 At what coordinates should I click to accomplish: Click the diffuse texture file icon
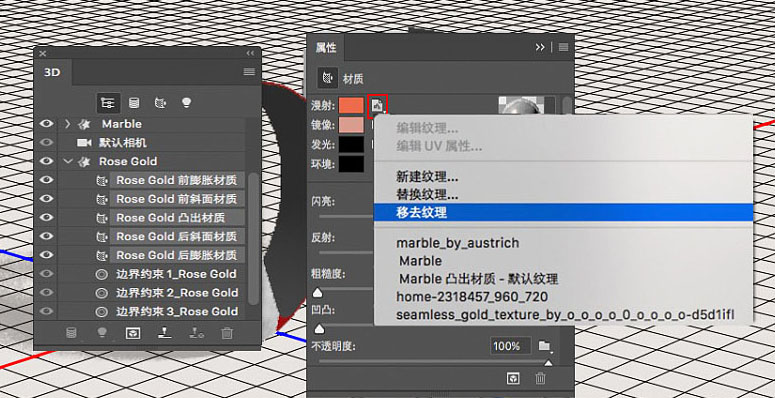coord(378,105)
